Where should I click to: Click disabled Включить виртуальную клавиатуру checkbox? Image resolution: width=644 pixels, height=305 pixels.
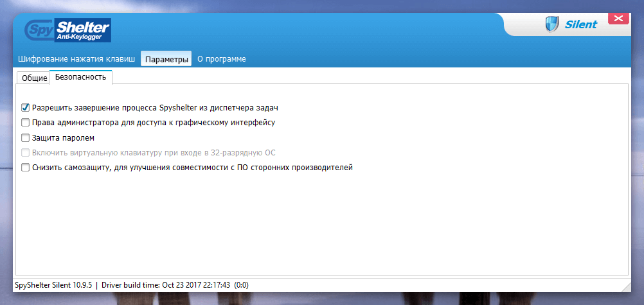click(26, 153)
